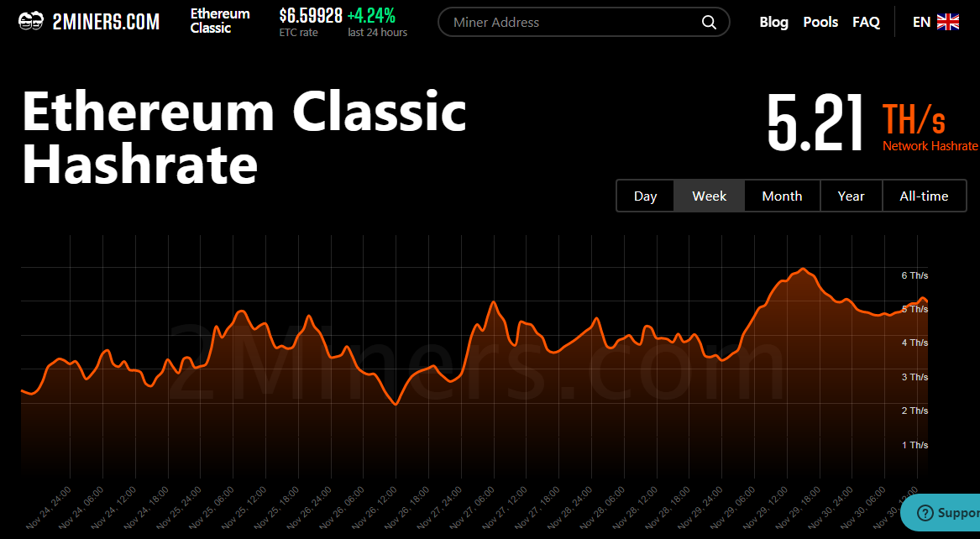Click the 5.21 network hashrate number
The width and height of the screenshot is (980, 539).
[815, 123]
